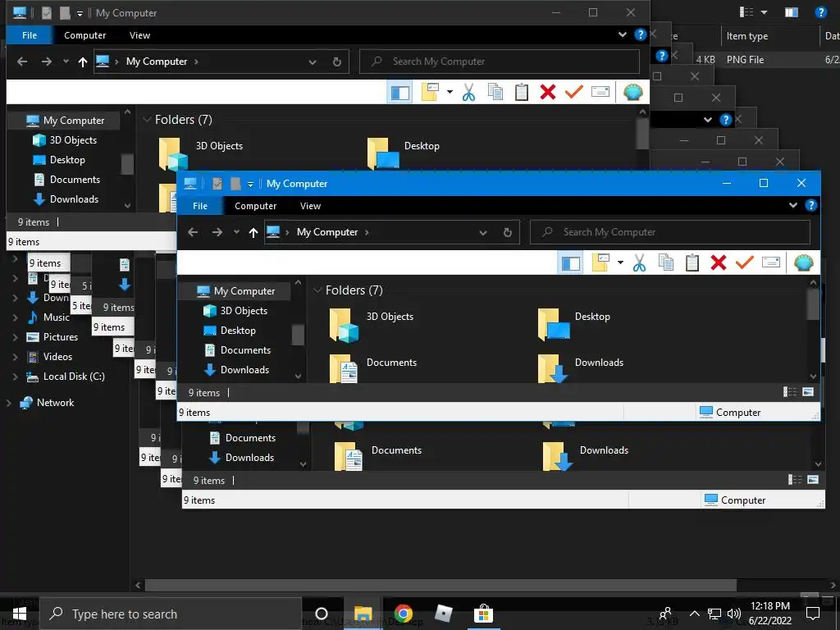
Task: Click the orange checkmark icon in front window toolbar
Action: point(745,262)
